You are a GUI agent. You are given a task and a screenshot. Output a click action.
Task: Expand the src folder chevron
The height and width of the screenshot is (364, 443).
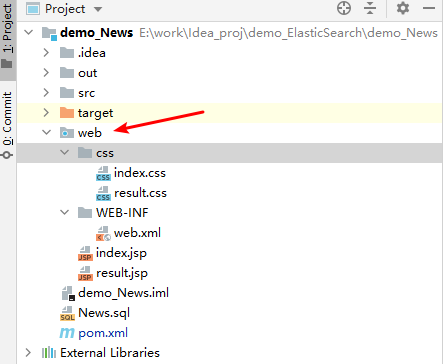tap(46, 93)
